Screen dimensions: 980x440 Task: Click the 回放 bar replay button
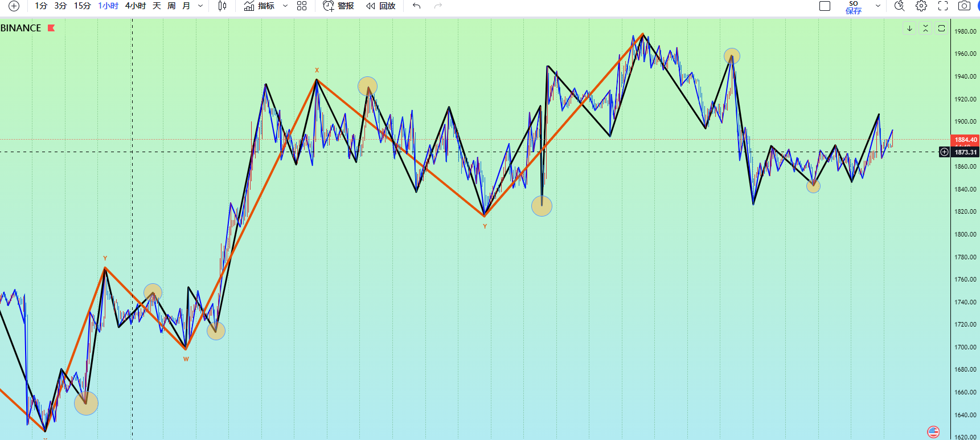pyautogui.click(x=381, y=6)
